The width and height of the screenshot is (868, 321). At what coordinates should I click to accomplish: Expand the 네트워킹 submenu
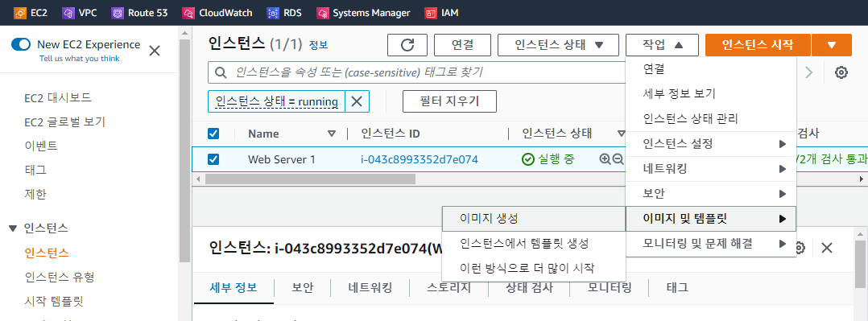tap(711, 169)
